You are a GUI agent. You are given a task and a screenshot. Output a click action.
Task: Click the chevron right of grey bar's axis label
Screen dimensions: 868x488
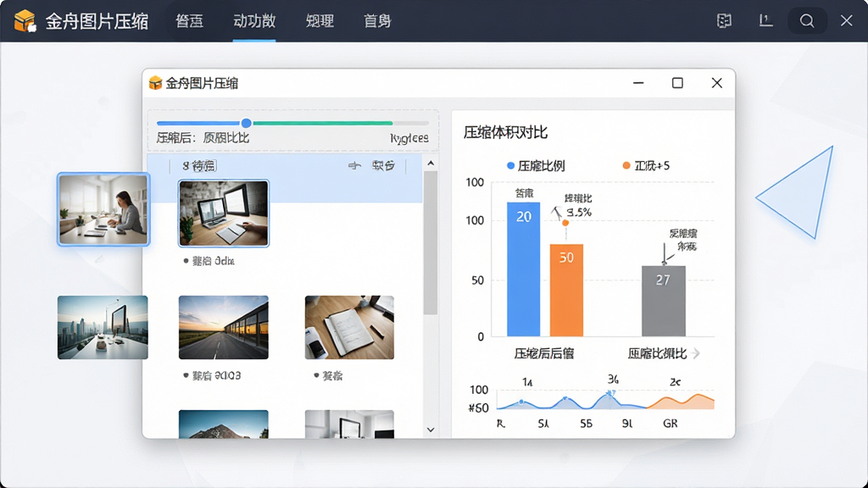point(697,353)
